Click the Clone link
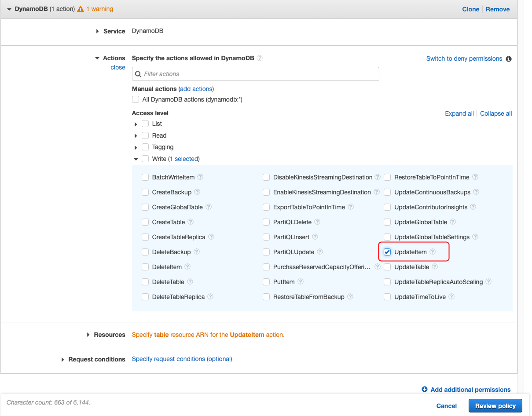Image resolution: width=532 pixels, height=416 pixels. pos(471,9)
